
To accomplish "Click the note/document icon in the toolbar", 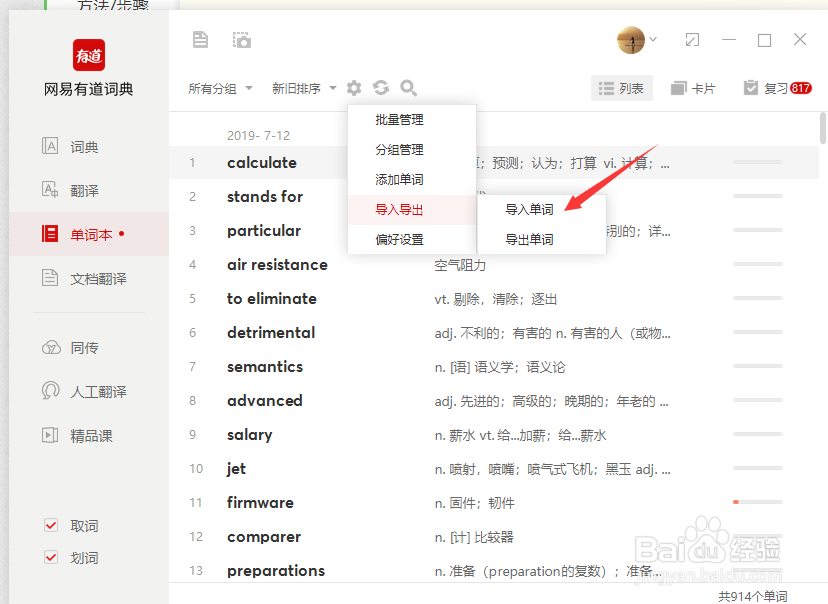I will pos(200,39).
